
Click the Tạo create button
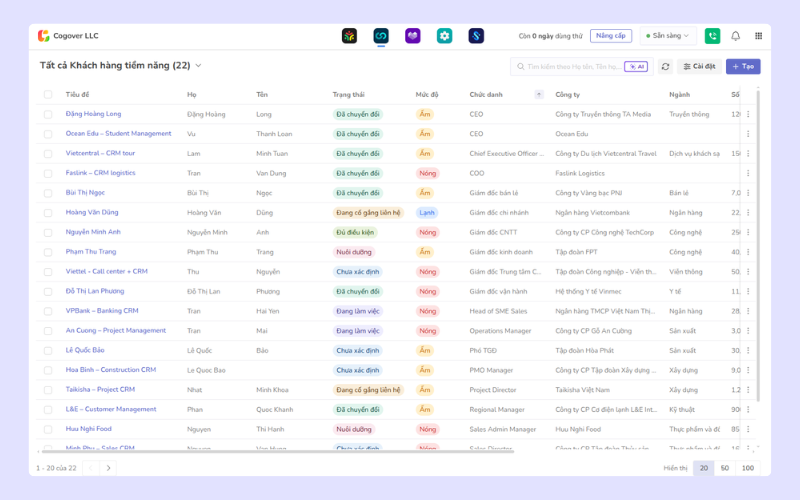click(743, 66)
